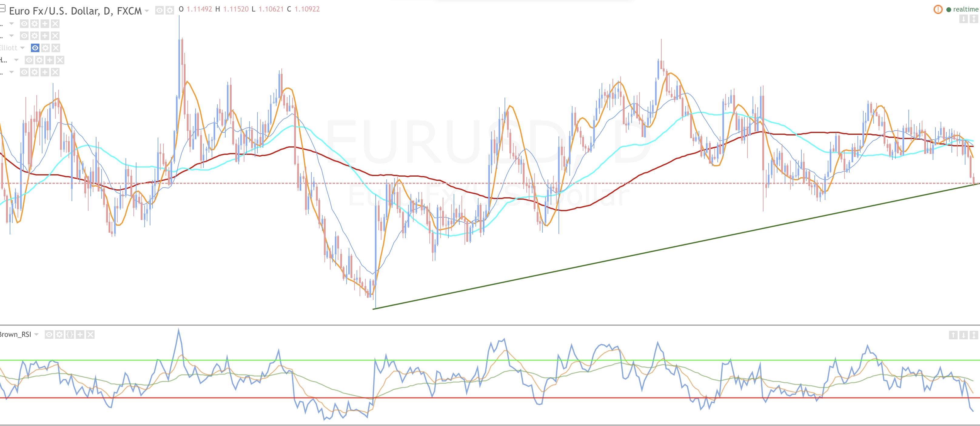Open settings gear beside the FXCM symbol title
Screen dimensions: 980x426
170,11
